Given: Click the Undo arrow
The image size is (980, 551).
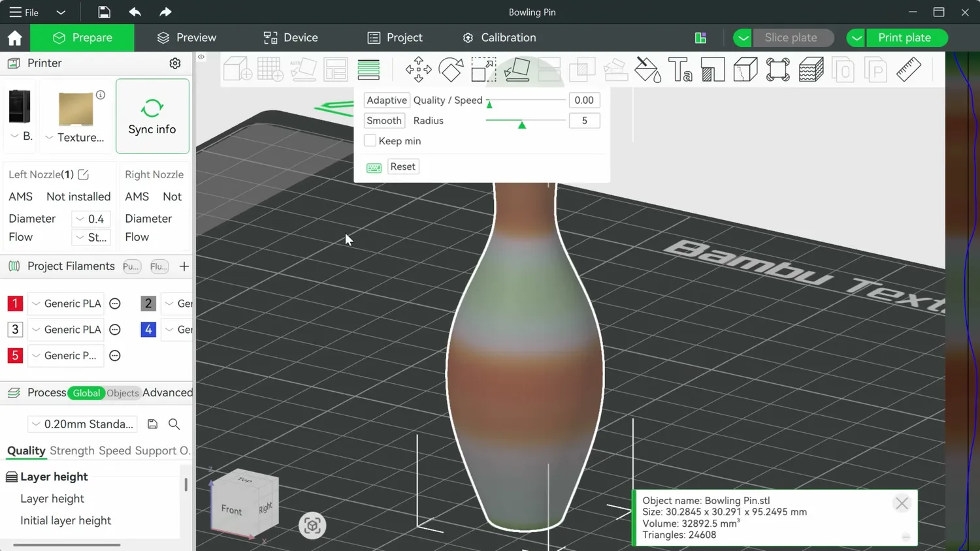Looking at the screenshot, I should coord(135,12).
